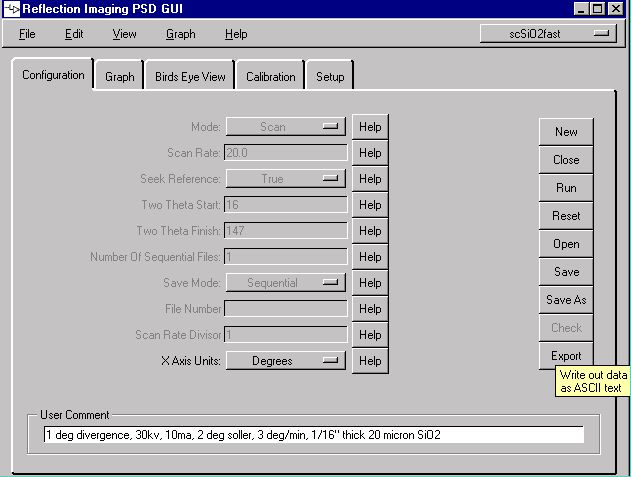Click the Two Theta Start field
The width and height of the screenshot is (631, 477).
coord(286,205)
